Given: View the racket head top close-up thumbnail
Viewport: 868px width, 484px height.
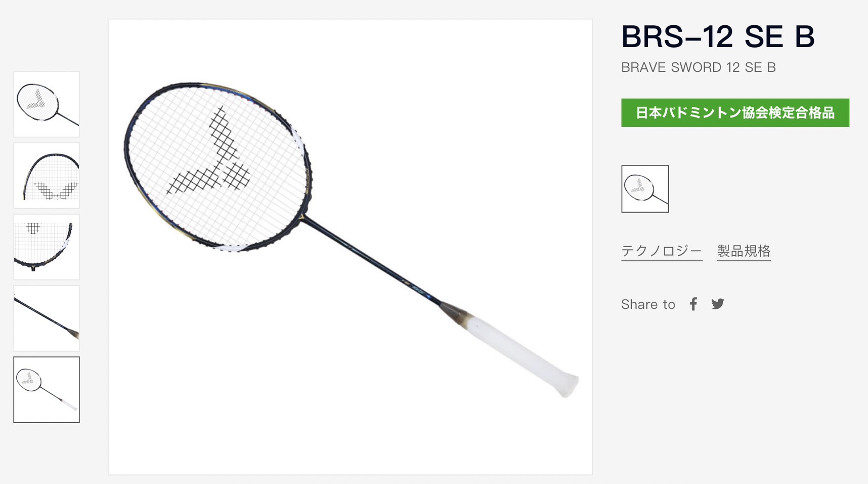Looking at the screenshot, I should [47, 176].
